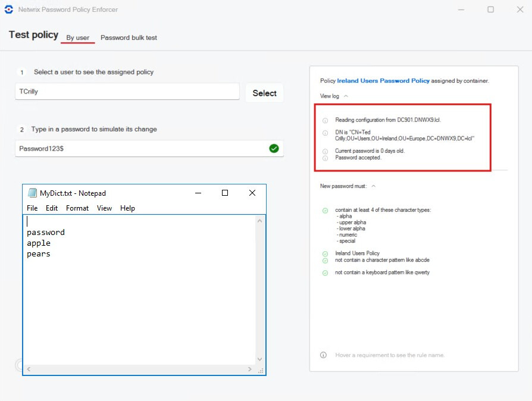
Task: Maximize the MyDict.txt Notepad window
Action: [225, 193]
